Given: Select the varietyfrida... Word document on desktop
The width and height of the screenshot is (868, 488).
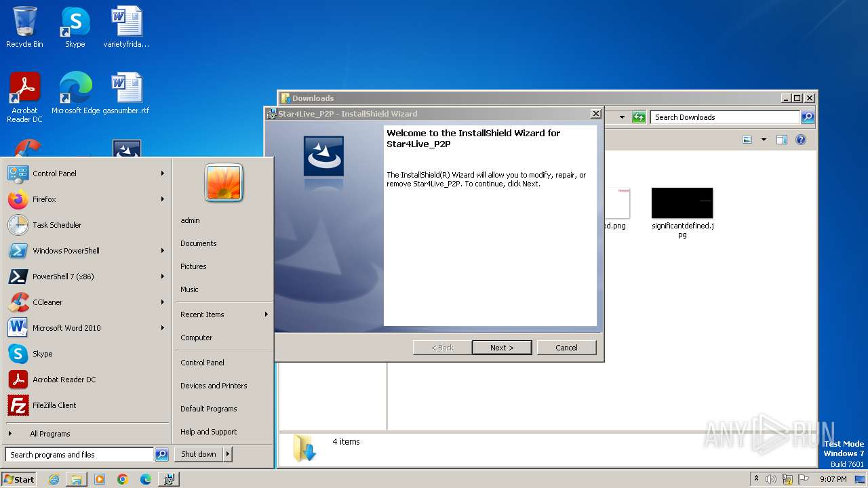Looking at the screenshot, I should (x=126, y=27).
